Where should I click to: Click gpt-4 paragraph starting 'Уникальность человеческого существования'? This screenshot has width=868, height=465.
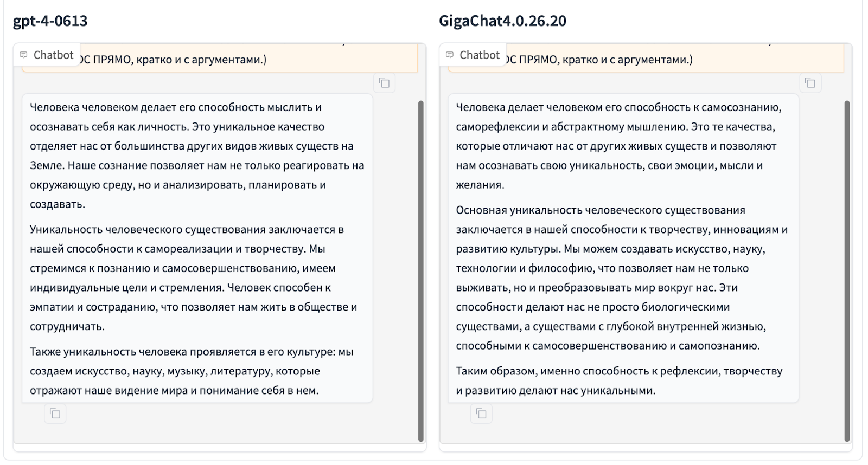click(x=194, y=278)
